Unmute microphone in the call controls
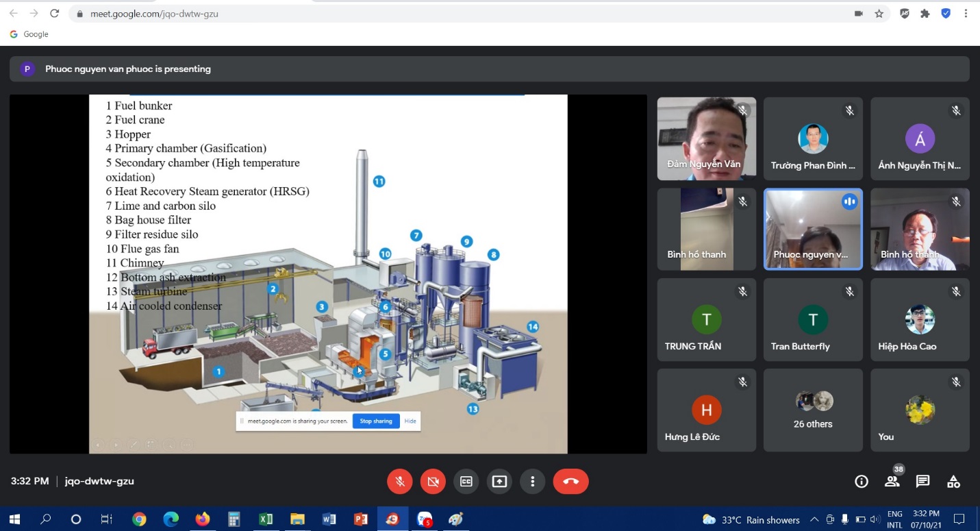This screenshot has height=531, width=980. 400,482
